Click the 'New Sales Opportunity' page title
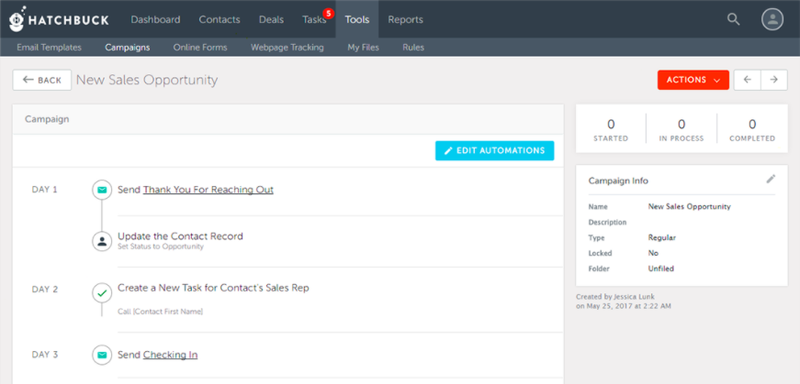 pos(147,80)
